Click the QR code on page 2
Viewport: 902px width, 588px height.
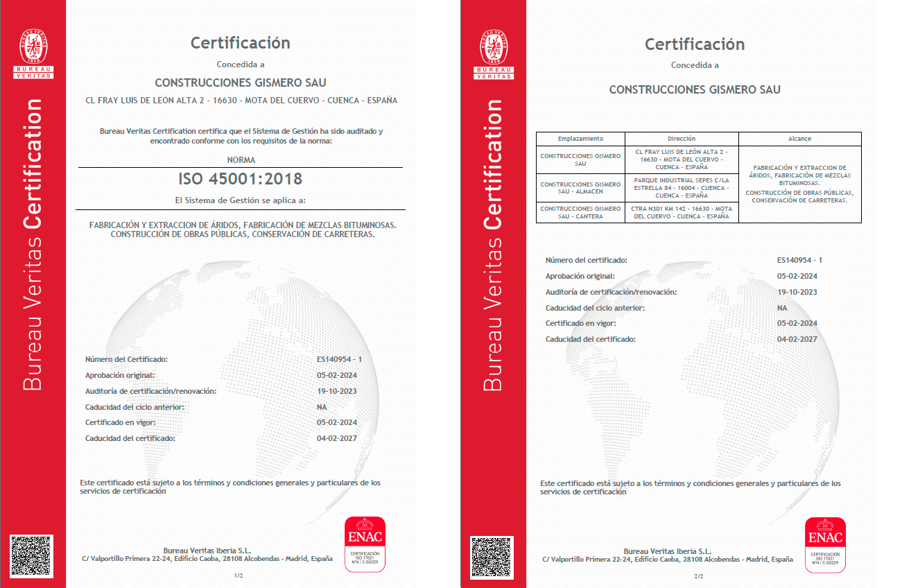tap(492, 557)
